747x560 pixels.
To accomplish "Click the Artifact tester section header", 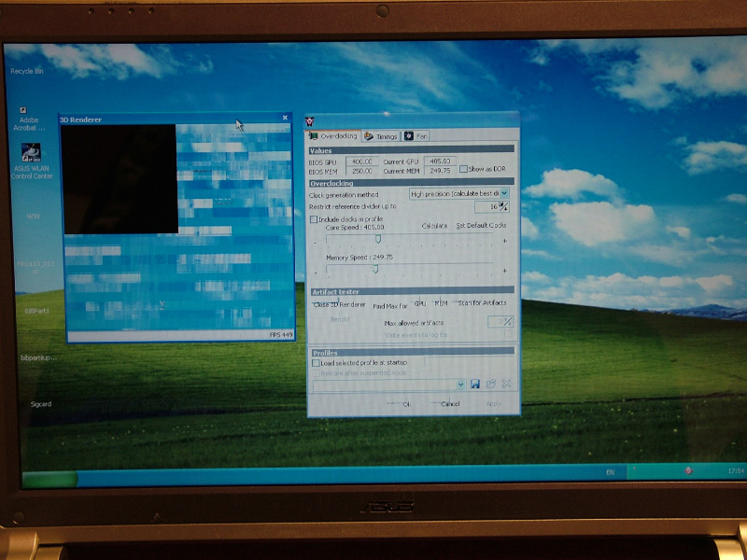I will (x=413, y=291).
